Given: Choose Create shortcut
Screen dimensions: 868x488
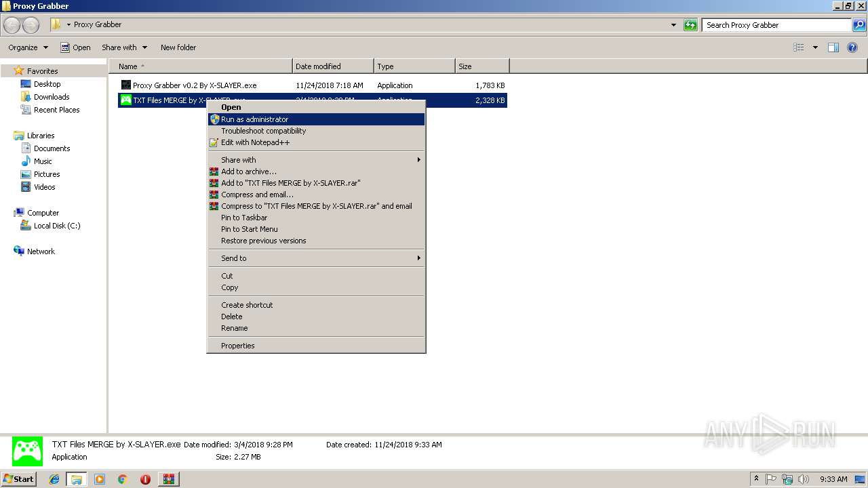Looking at the screenshot, I should coord(316,305).
